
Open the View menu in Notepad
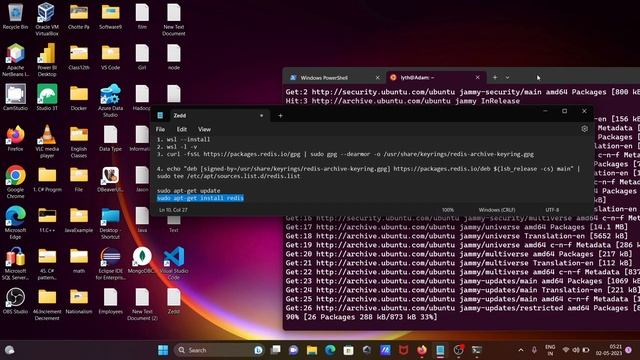point(204,129)
